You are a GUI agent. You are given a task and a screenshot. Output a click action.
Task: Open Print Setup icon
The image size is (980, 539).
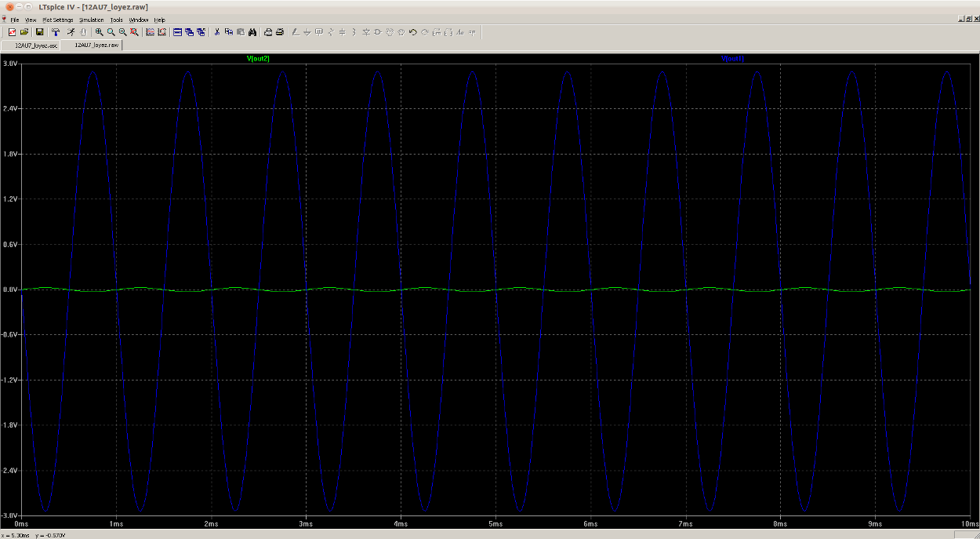point(268,32)
